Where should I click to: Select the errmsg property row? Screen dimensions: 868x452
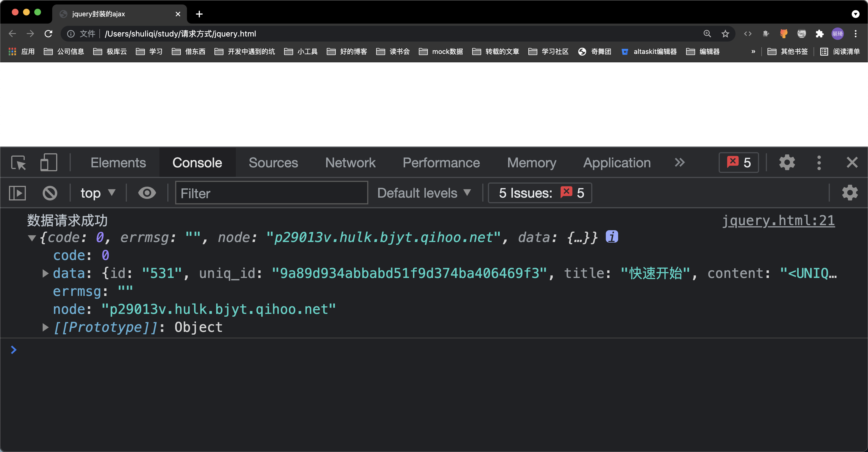[x=93, y=291]
